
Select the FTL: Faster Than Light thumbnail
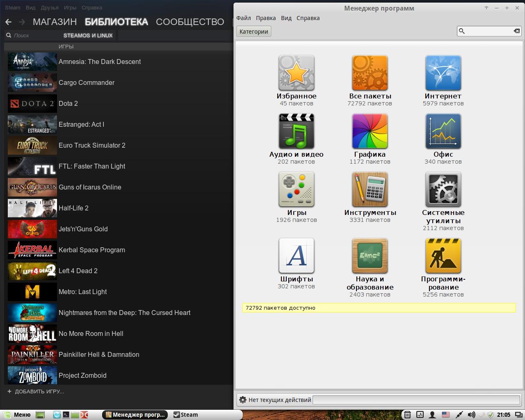pyautogui.click(x=32, y=167)
